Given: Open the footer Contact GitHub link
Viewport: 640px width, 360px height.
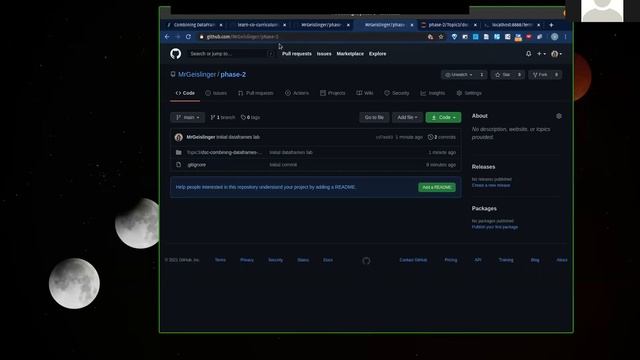Looking at the screenshot, I should pos(413,260).
